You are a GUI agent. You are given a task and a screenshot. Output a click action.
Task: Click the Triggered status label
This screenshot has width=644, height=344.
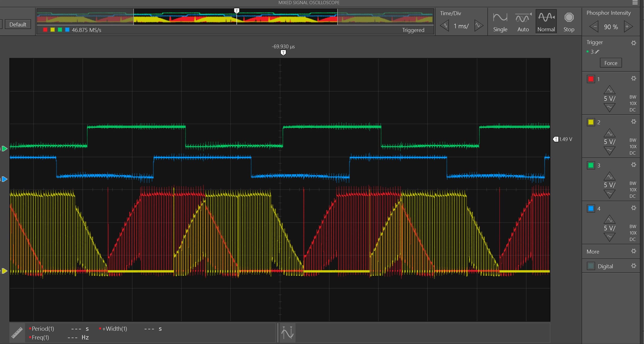point(413,30)
